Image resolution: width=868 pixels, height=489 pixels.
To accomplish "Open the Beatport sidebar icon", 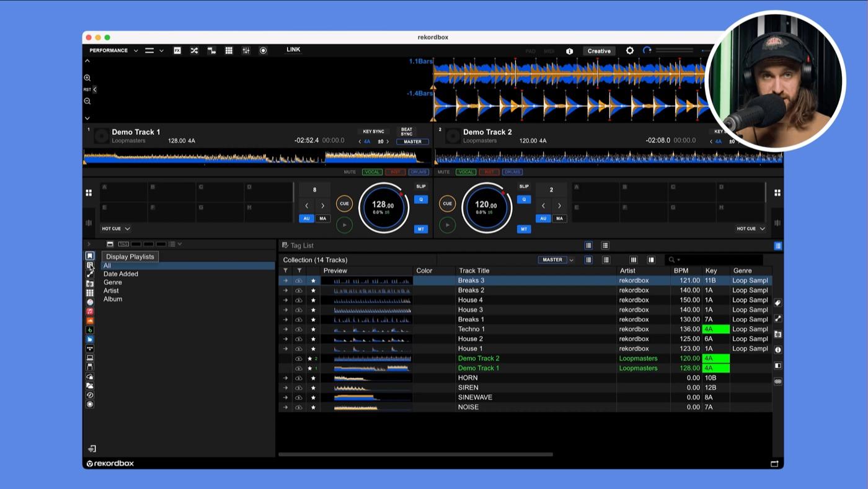I will (x=90, y=330).
